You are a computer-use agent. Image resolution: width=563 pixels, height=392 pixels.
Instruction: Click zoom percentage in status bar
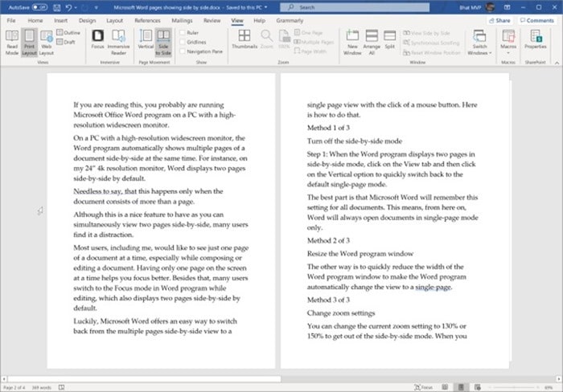point(549,387)
